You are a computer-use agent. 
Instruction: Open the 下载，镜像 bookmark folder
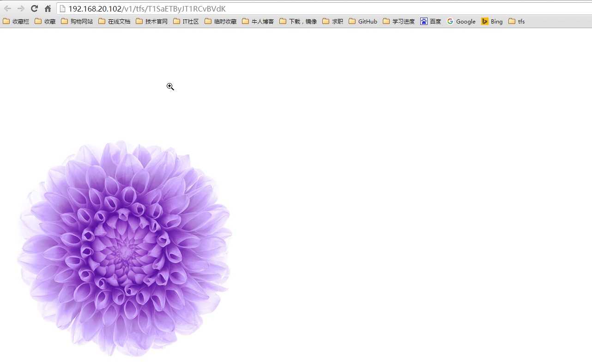pos(298,21)
